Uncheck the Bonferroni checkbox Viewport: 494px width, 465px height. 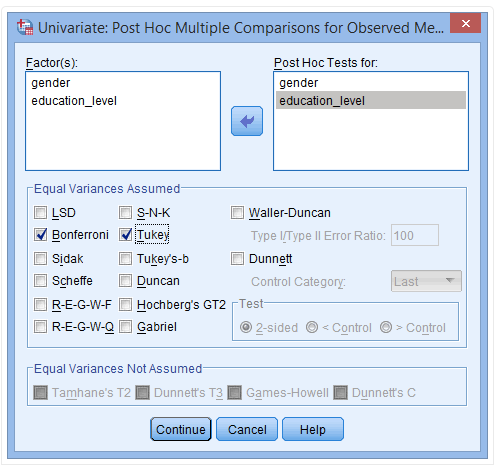[41, 235]
